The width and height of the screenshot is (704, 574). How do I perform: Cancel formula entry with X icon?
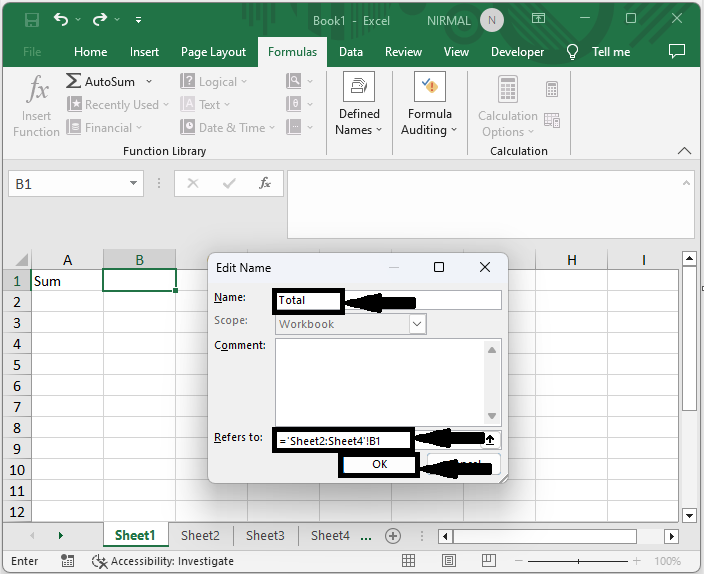tap(193, 183)
